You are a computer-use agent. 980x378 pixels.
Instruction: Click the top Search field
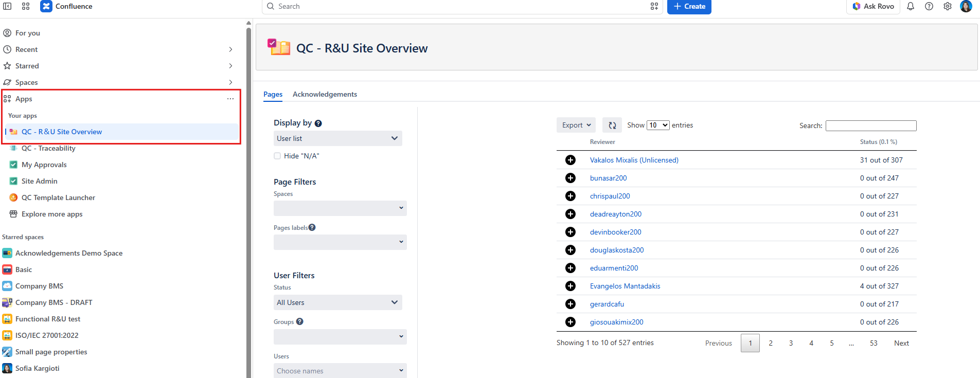tap(462, 7)
